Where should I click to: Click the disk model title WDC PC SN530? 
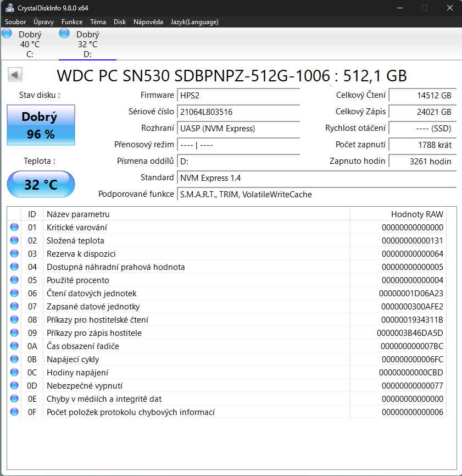[232, 76]
